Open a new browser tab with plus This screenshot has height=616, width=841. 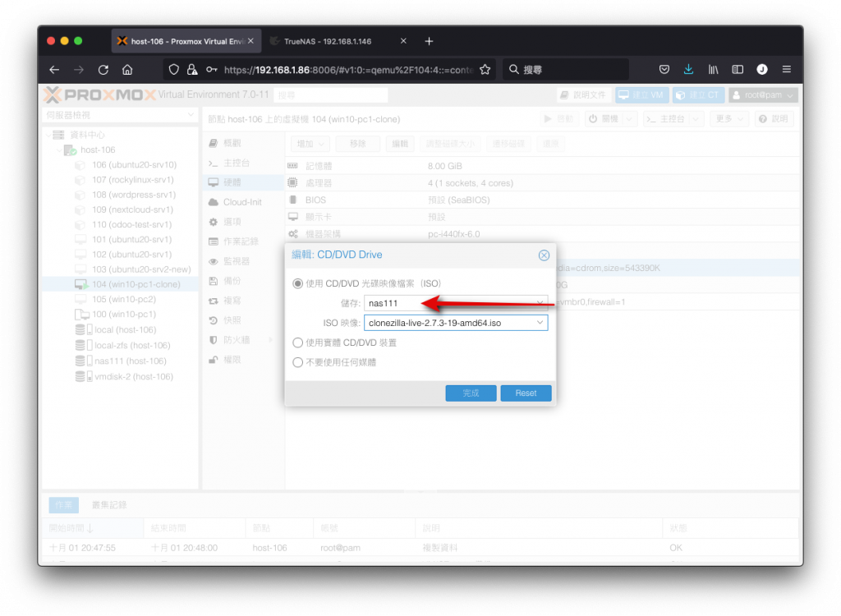429,41
